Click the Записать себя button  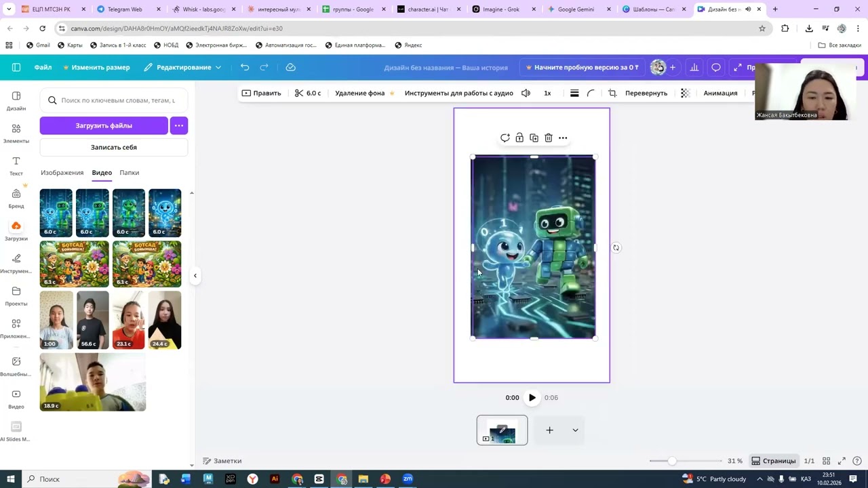point(114,147)
